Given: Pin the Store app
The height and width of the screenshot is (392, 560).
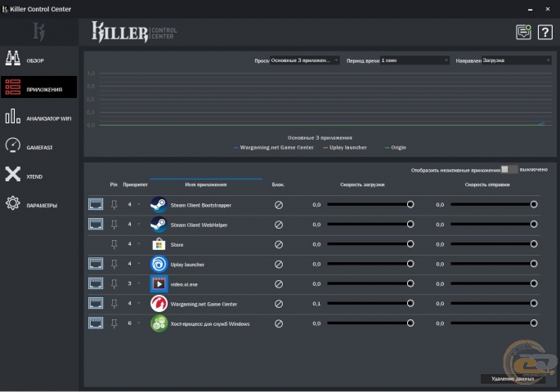Looking at the screenshot, I should 114,244.
